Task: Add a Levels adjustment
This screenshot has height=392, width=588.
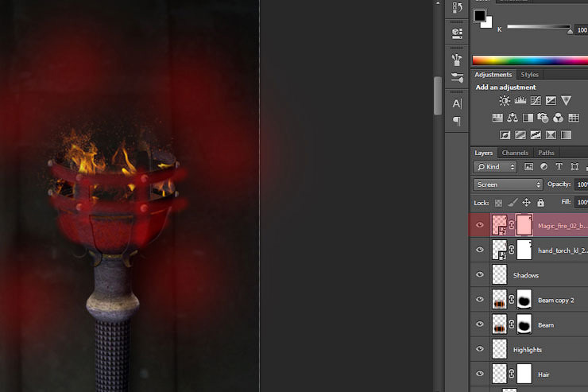Action: pyautogui.click(x=520, y=101)
